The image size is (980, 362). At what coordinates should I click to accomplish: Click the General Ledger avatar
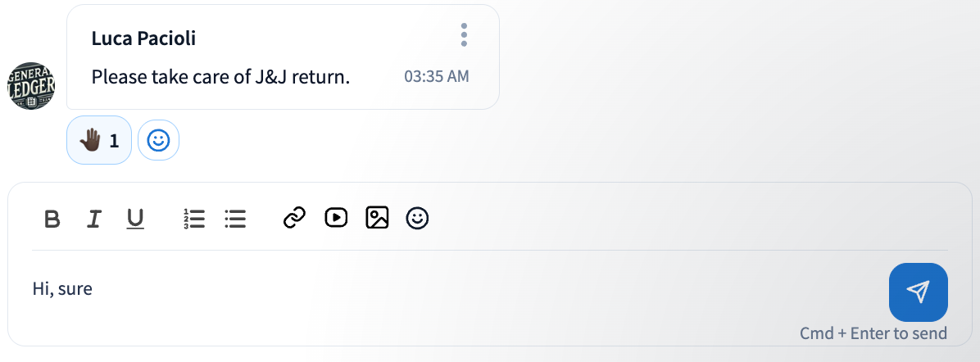point(31,85)
